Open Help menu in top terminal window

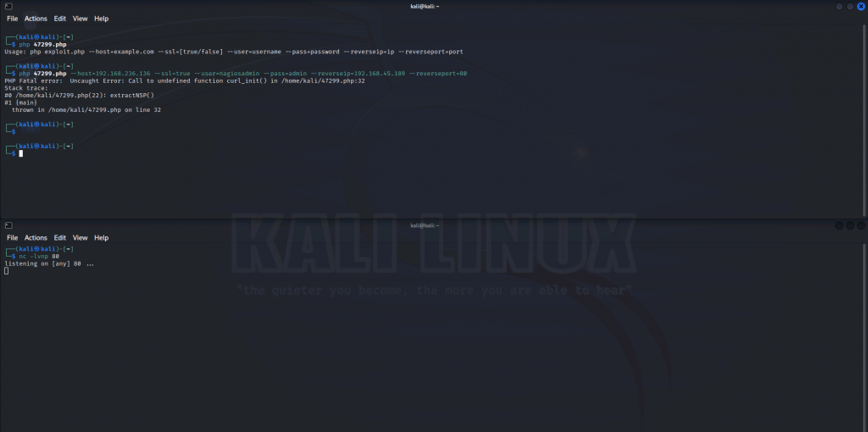[x=102, y=19]
